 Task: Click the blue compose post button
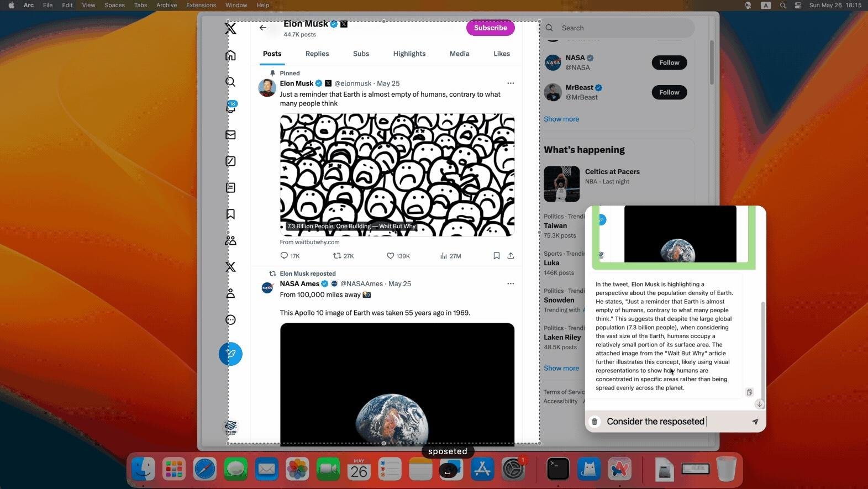231,354
